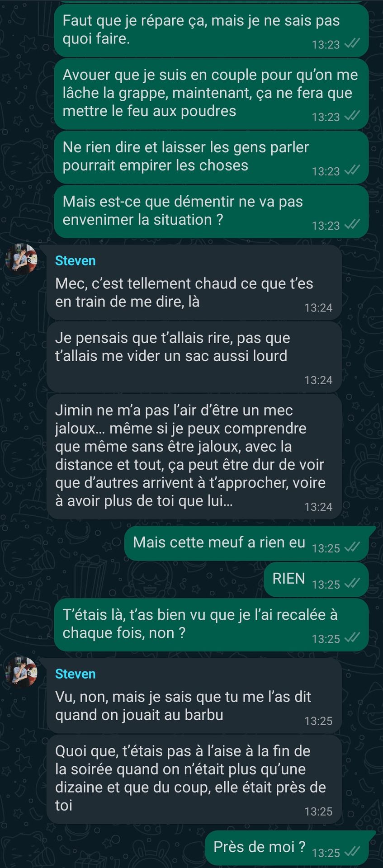Tap checkmarks on 'Ne rien dire' message
Screen dimensions: 383x868
pos(352,170)
